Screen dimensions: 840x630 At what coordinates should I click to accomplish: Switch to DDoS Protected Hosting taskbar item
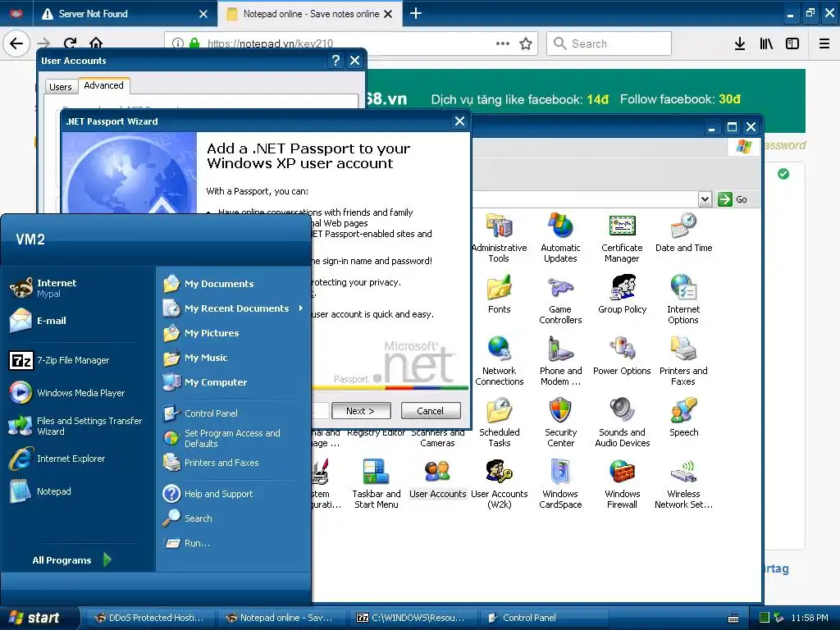coord(150,618)
